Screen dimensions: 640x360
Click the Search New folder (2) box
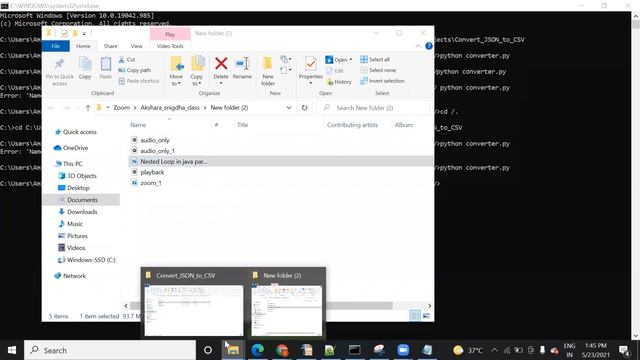pyautogui.click(x=373, y=108)
